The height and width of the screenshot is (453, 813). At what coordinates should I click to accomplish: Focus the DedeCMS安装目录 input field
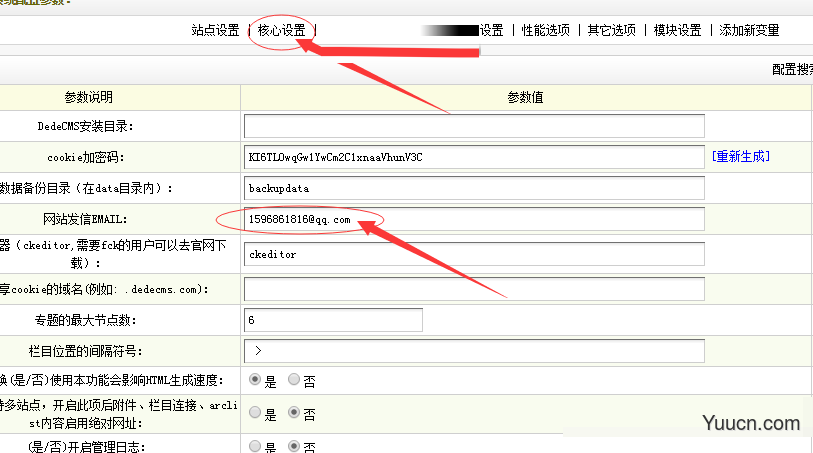[474, 126]
